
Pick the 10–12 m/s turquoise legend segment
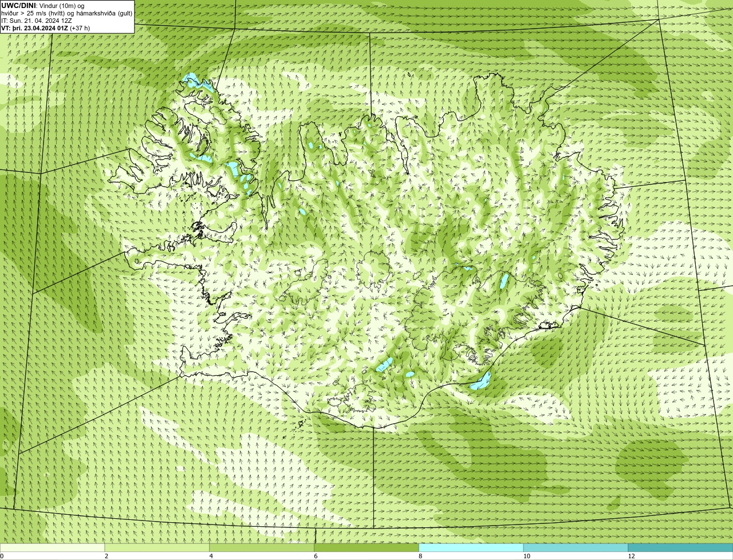point(576,547)
